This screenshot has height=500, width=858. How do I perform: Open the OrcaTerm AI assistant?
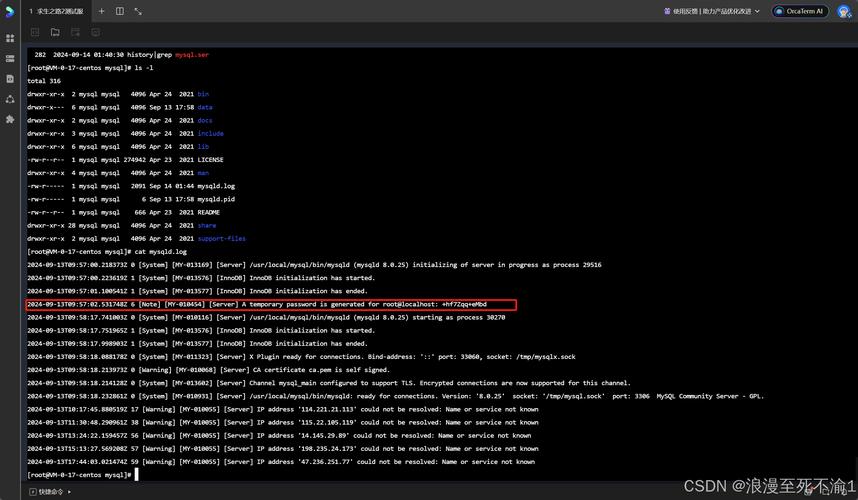(x=799, y=11)
